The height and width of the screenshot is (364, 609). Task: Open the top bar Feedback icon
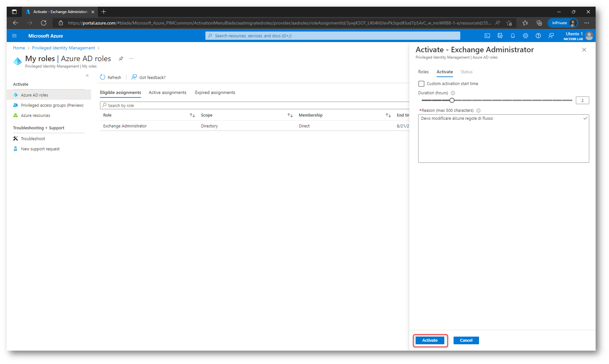click(551, 36)
